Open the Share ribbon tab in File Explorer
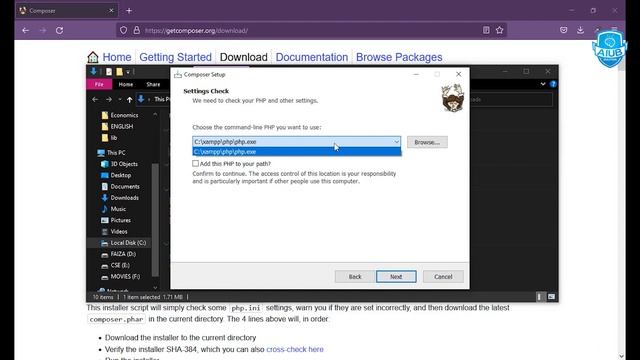This screenshot has width=640, height=360. click(x=153, y=84)
